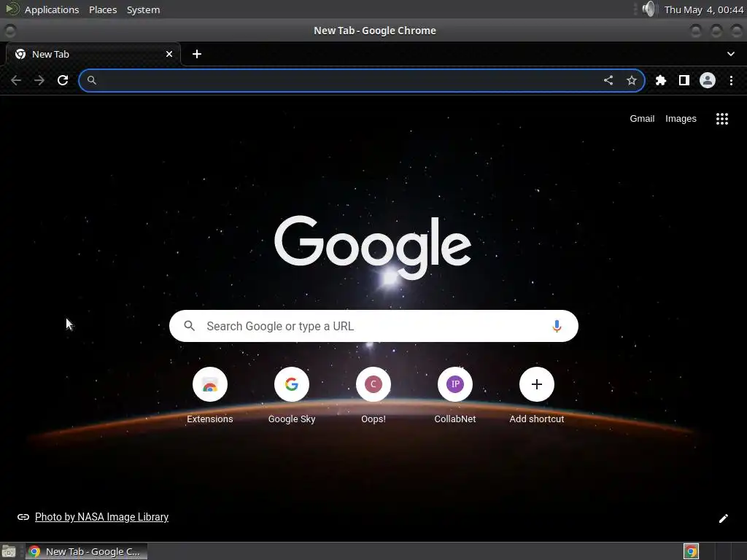Open the Extensions shortcut tile
Image resolution: width=747 pixels, height=560 pixels.
[x=209, y=395]
